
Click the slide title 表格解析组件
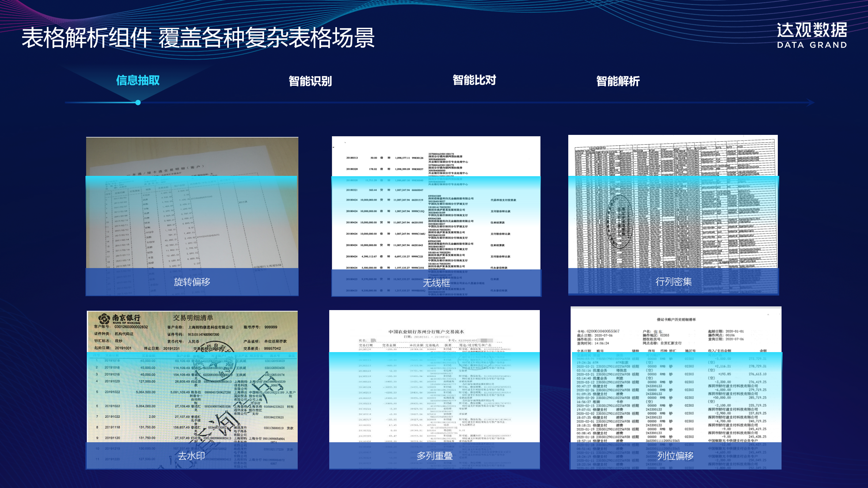pos(86,38)
